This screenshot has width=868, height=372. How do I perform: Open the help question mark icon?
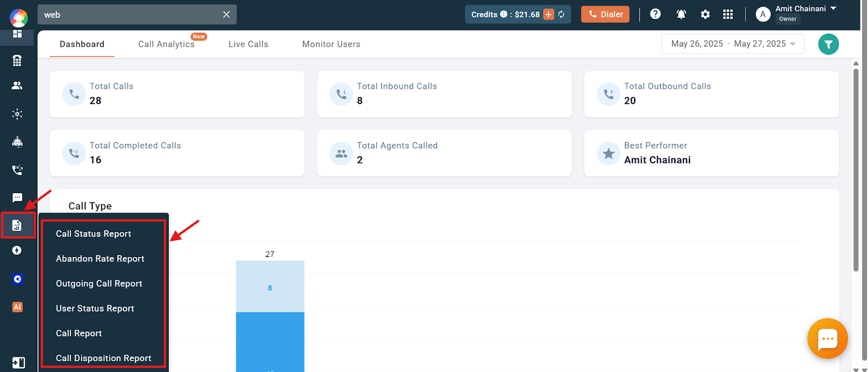tap(655, 14)
